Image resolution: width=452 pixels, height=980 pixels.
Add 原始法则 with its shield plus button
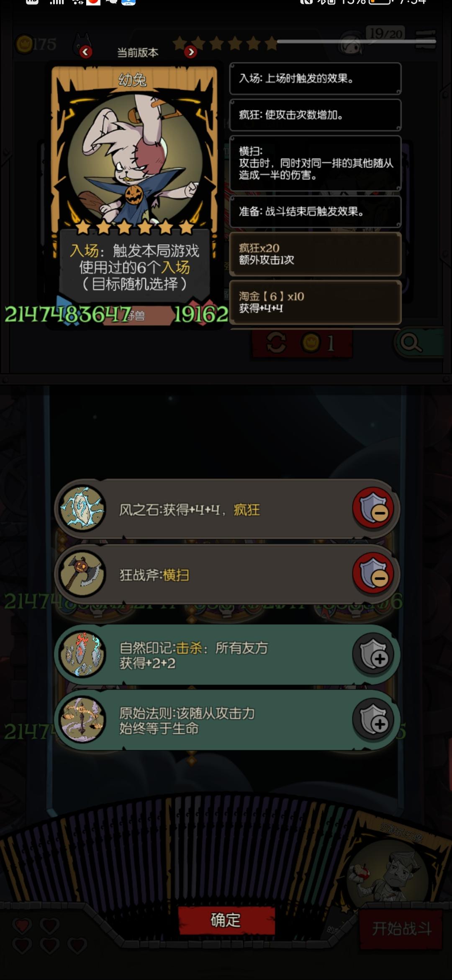click(x=374, y=720)
